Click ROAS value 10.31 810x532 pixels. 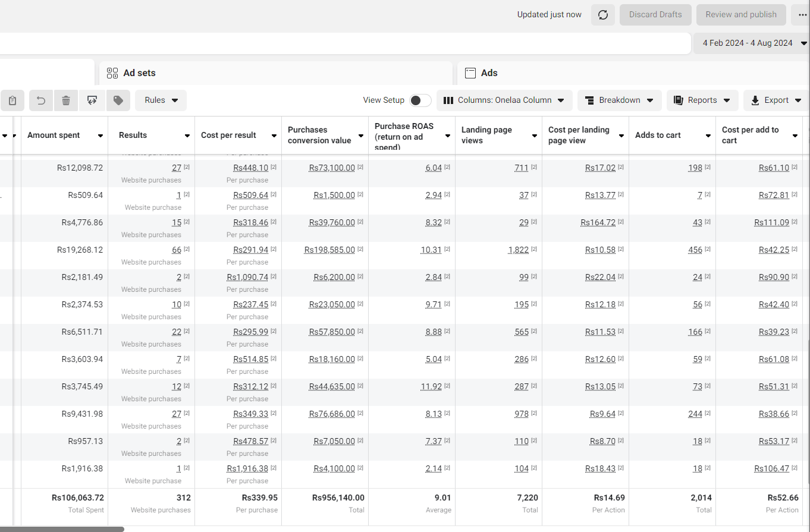[x=431, y=250]
